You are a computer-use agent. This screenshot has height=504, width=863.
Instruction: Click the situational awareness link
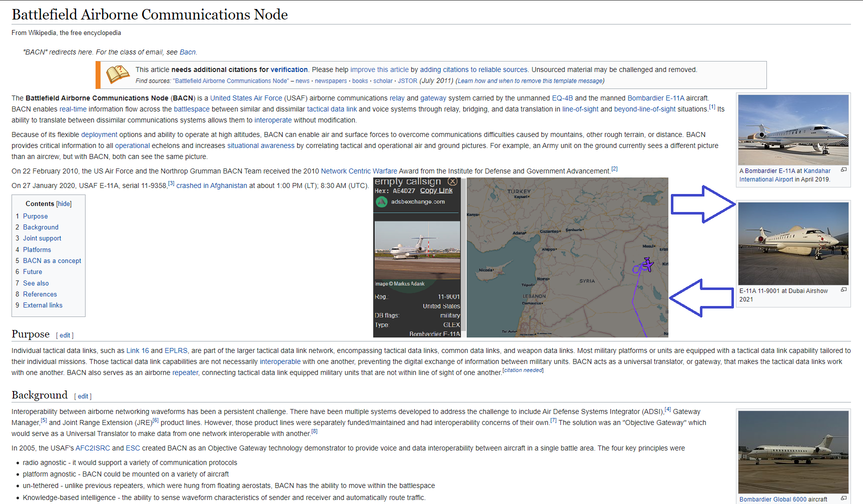[x=261, y=146]
